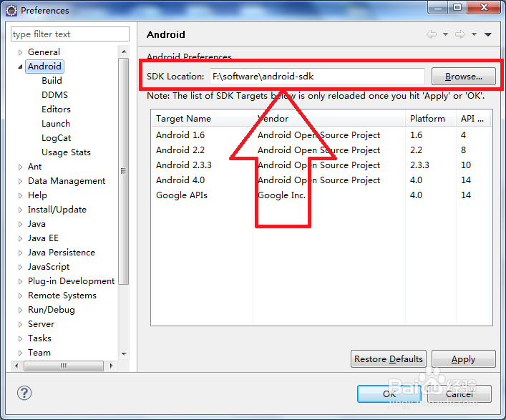
Task: Expand the Ant tree node
Action: (20, 167)
